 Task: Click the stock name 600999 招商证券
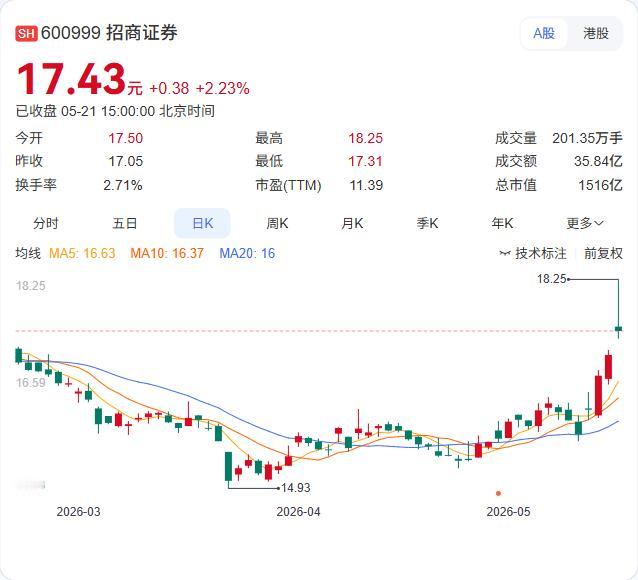tap(109, 33)
